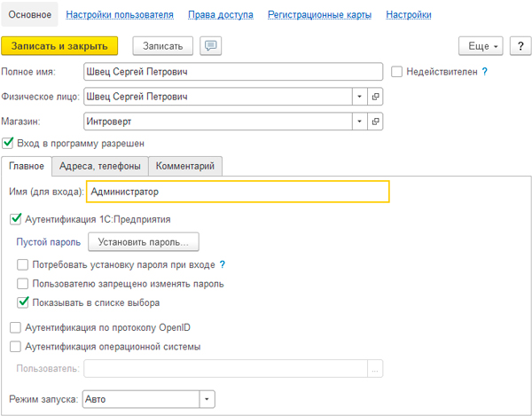The width and height of the screenshot is (532, 416).
Task: Open the Физическое лицо record with the open icon
Action: click(375, 97)
